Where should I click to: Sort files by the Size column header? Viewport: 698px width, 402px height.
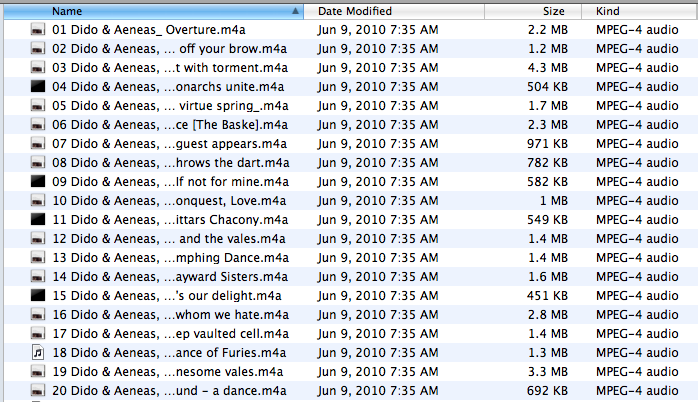533,11
